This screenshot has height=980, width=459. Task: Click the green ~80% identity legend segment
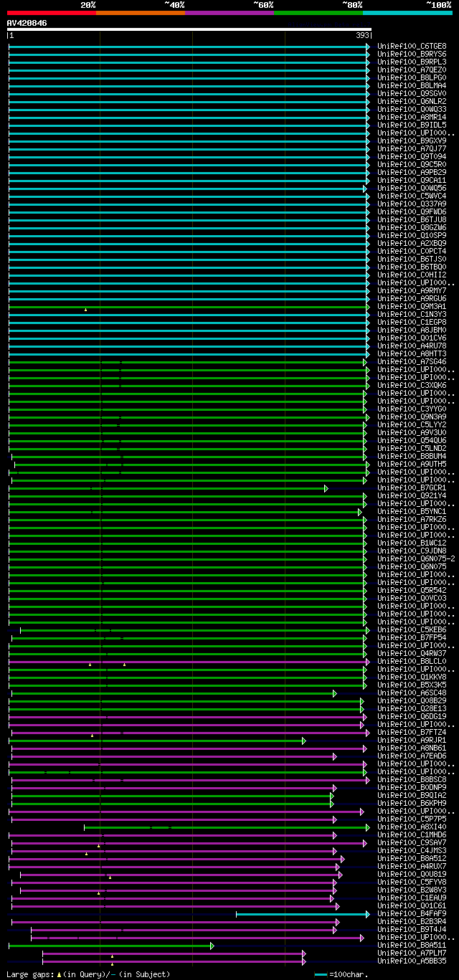318,13
